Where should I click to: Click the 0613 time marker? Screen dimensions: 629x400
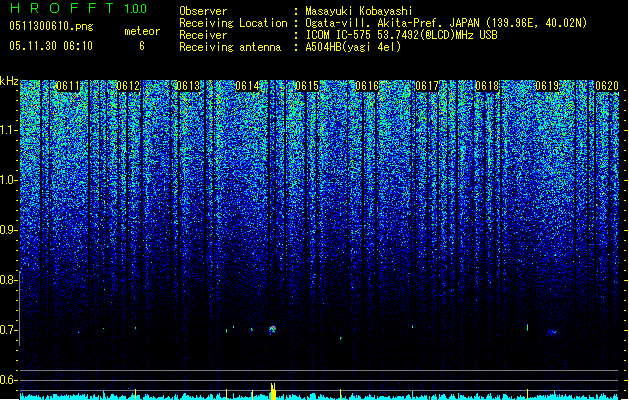(x=188, y=86)
